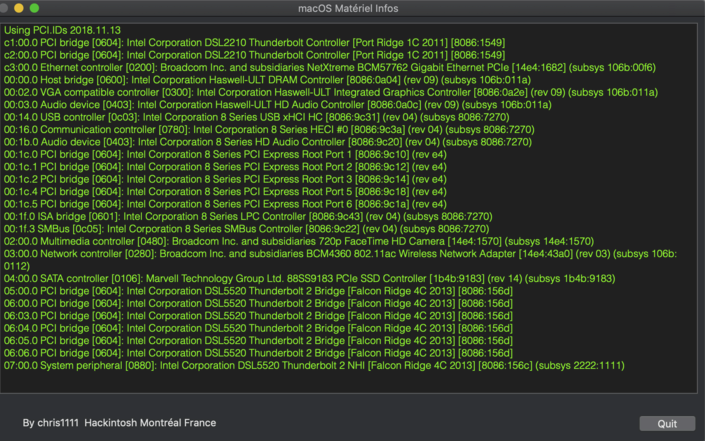The width and height of the screenshot is (705, 441).
Task: Select the 06:03.0 Thunderbolt 2 Bridge line
Action: click(259, 316)
